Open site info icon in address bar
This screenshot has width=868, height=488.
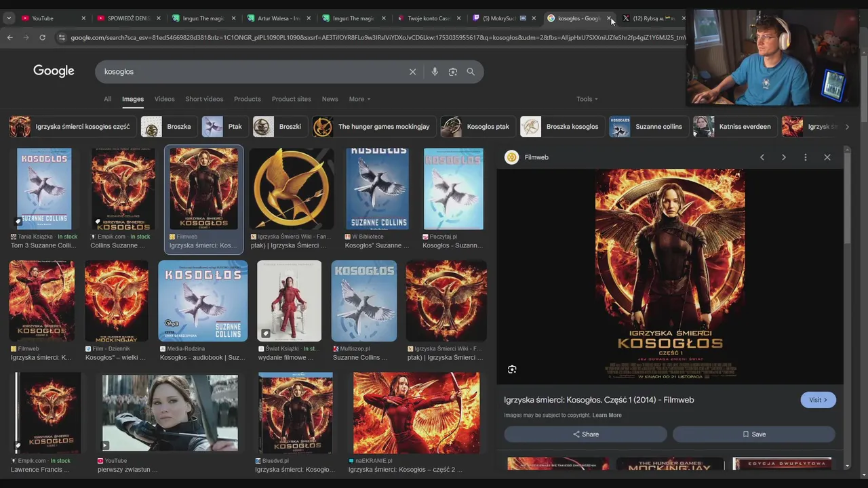tap(62, 37)
